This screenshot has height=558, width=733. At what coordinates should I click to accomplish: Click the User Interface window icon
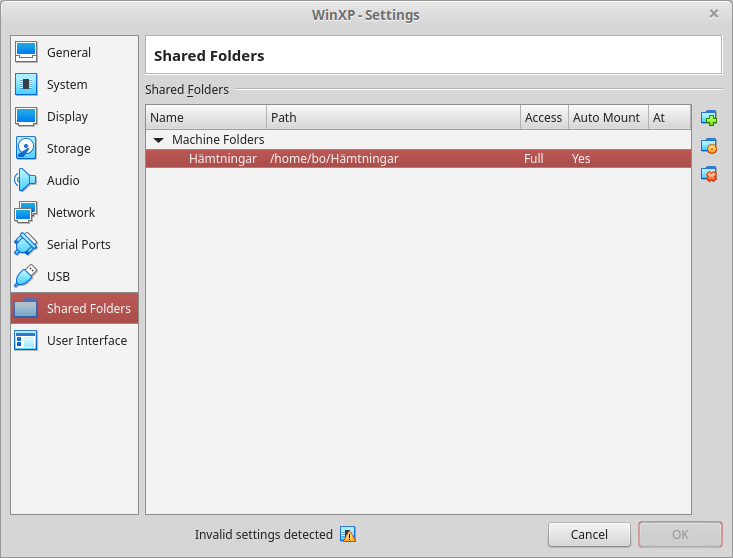tap(26, 340)
